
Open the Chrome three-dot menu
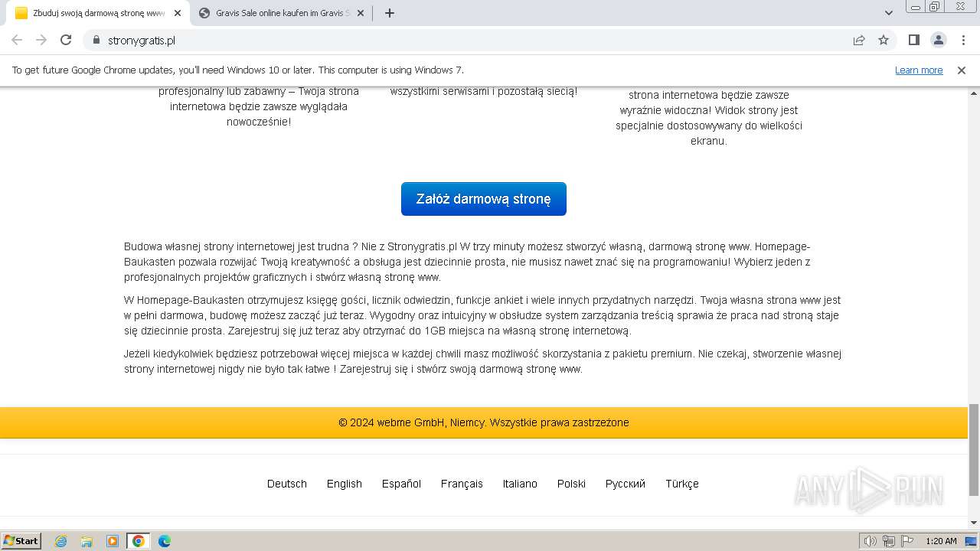tap(963, 40)
